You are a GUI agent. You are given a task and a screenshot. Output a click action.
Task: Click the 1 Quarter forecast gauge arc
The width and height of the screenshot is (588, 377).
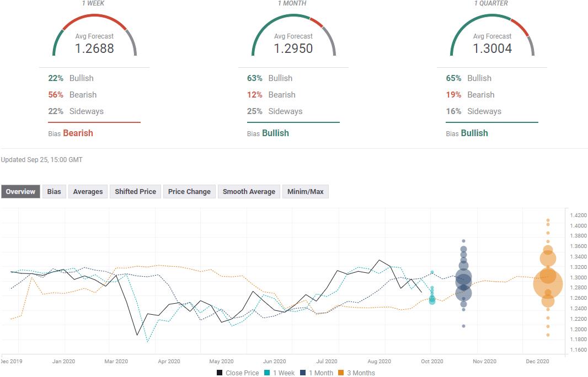coord(491,17)
